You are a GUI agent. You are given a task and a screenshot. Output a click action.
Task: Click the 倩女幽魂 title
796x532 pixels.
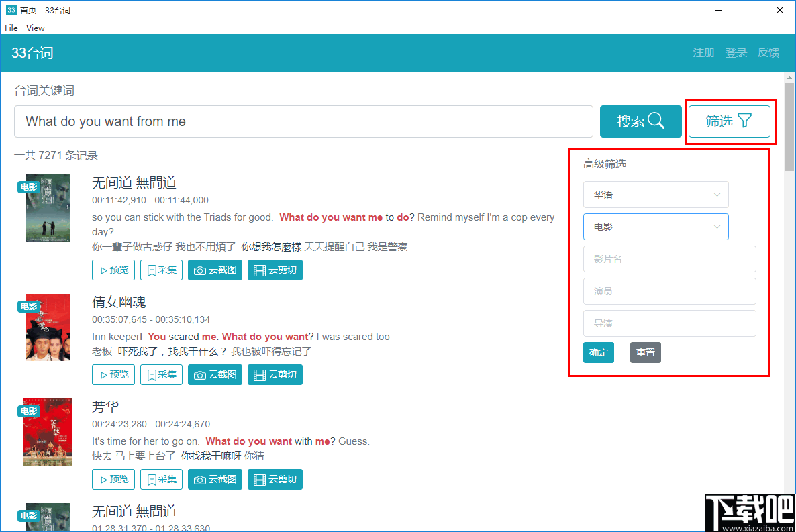pos(119,302)
